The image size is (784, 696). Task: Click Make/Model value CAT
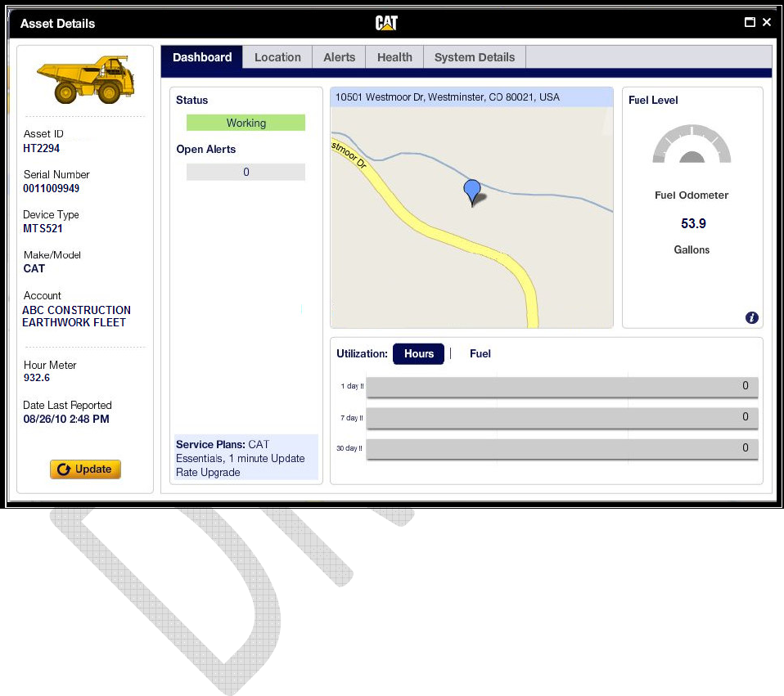tap(34, 268)
